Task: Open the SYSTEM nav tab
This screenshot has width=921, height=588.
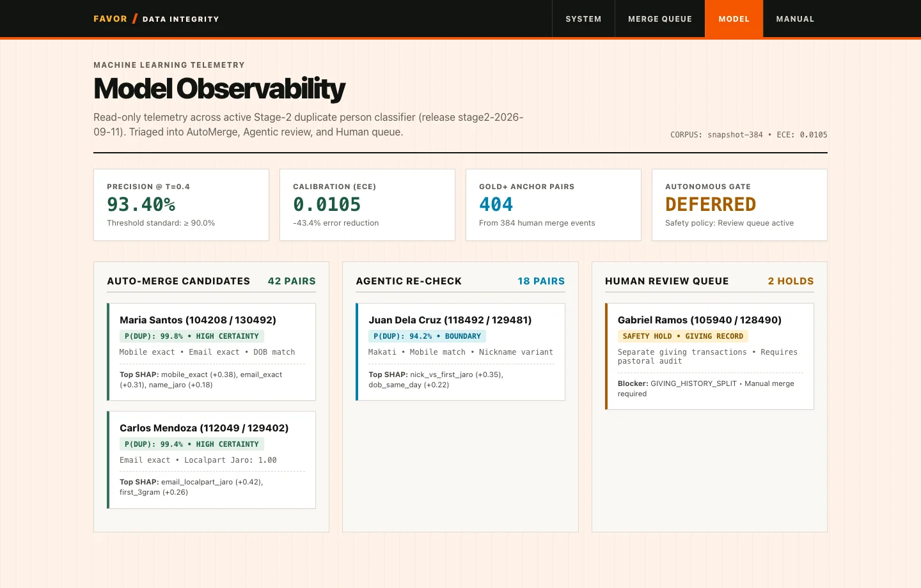Action: (x=583, y=19)
